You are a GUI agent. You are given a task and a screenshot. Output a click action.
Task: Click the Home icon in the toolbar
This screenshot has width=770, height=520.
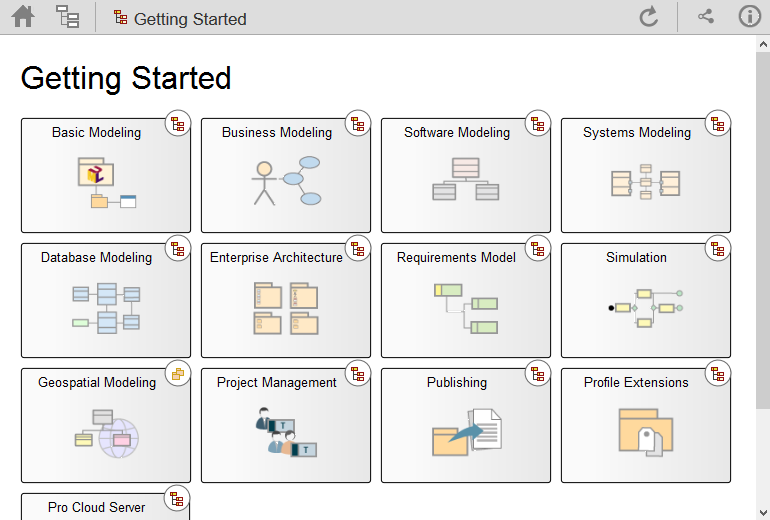(x=23, y=17)
